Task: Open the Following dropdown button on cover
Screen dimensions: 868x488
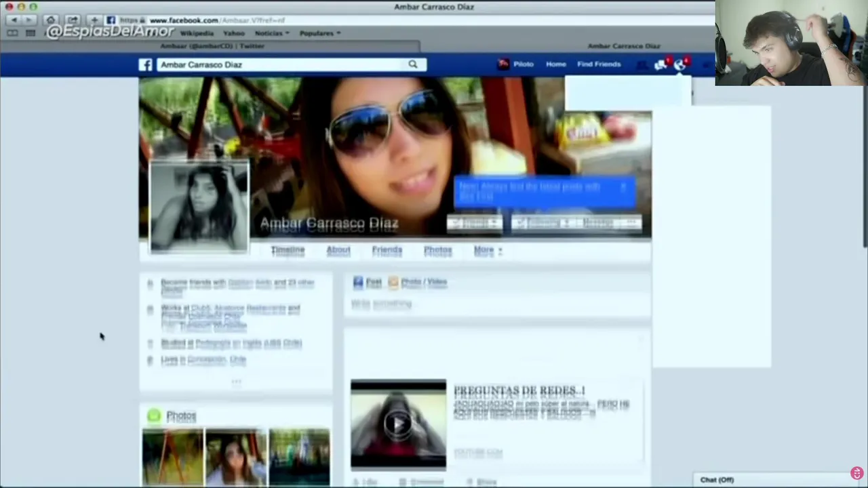Action: pyautogui.click(x=542, y=223)
